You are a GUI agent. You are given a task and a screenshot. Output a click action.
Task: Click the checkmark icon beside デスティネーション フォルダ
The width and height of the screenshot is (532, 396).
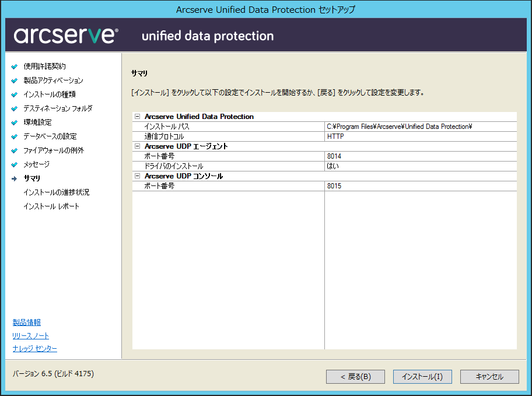(14, 108)
